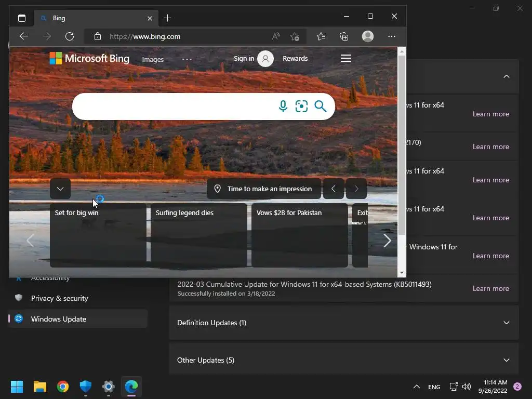This screenshot has width=532, height=399.
Task: Open the Windows Start menu
Action: click(x=17, y=387)
